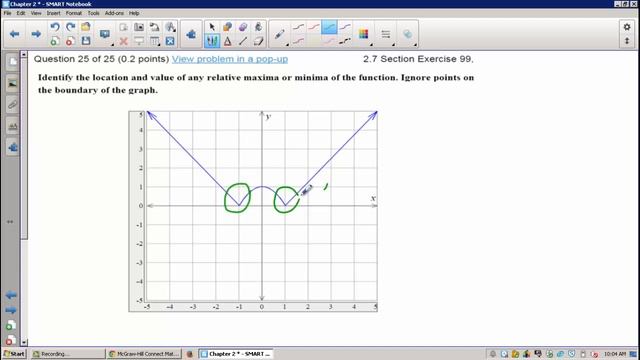Click the Windows Start button
The image size is (640, 360).
coord(14,354)
